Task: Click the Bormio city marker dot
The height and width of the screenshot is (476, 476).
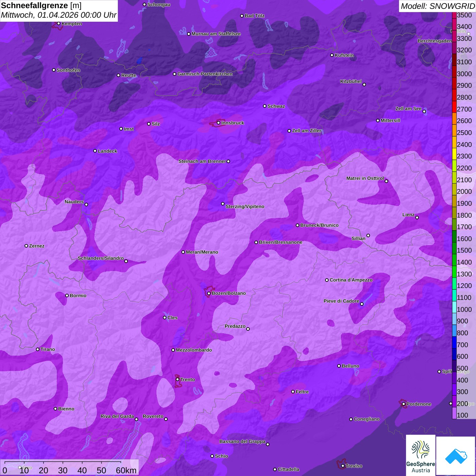Action: coord(67,295)
